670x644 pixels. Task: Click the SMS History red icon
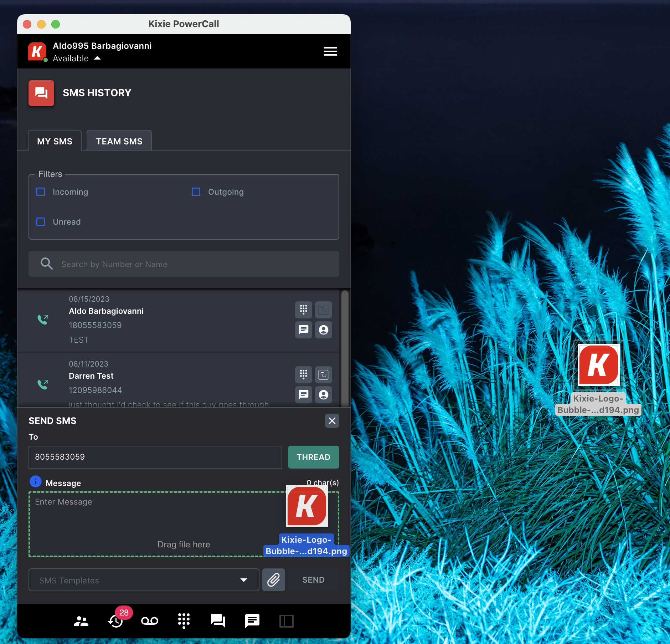[x=41, y=93]
